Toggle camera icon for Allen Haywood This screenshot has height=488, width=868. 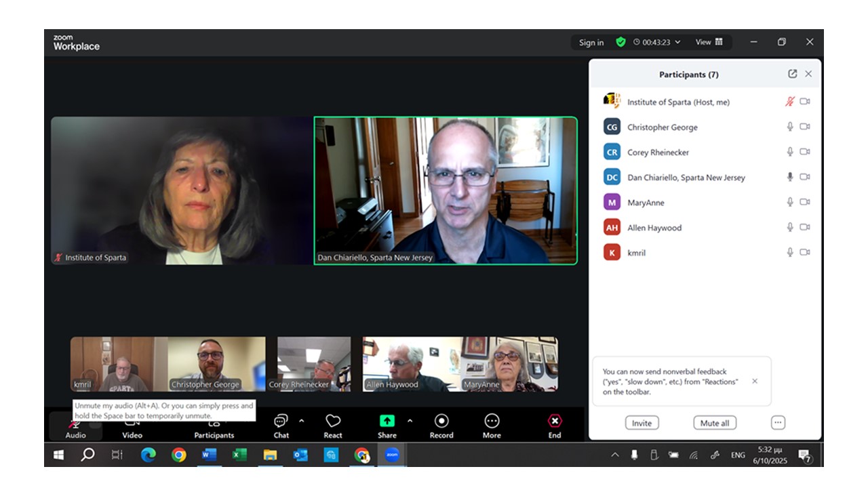(805, 227)
